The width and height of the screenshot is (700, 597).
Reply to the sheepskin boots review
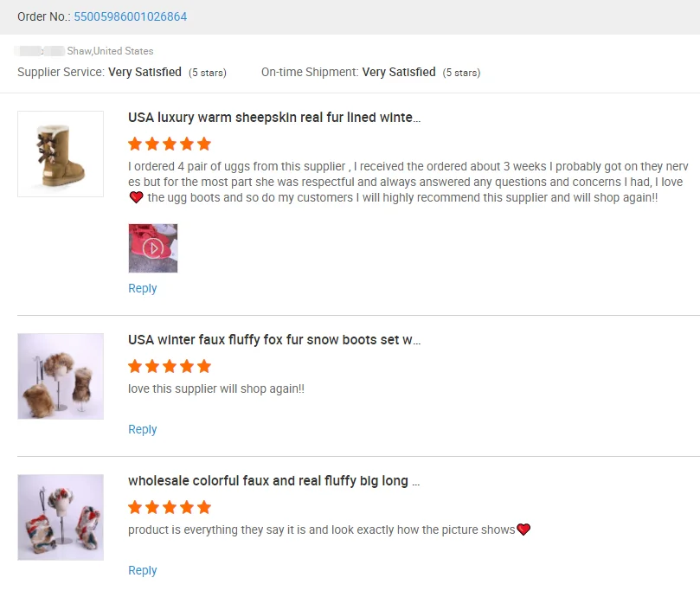[142, 288]
